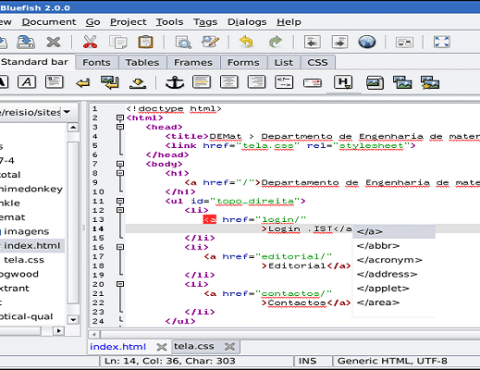This screenshot has width=480, height=370.
Task: Click the Copy icon in toolbar
Action: tap(118, 42)
